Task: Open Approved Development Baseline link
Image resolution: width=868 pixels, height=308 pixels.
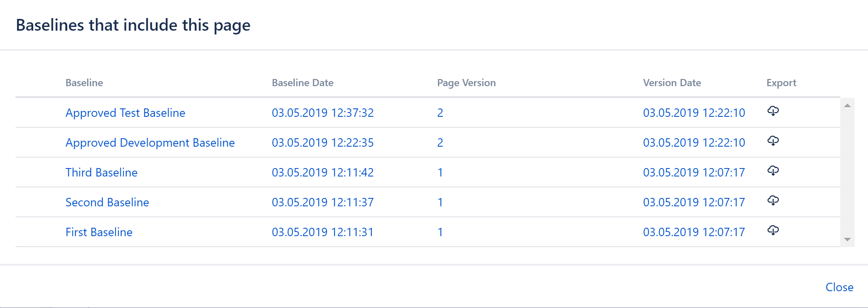Action: (150, 143)
